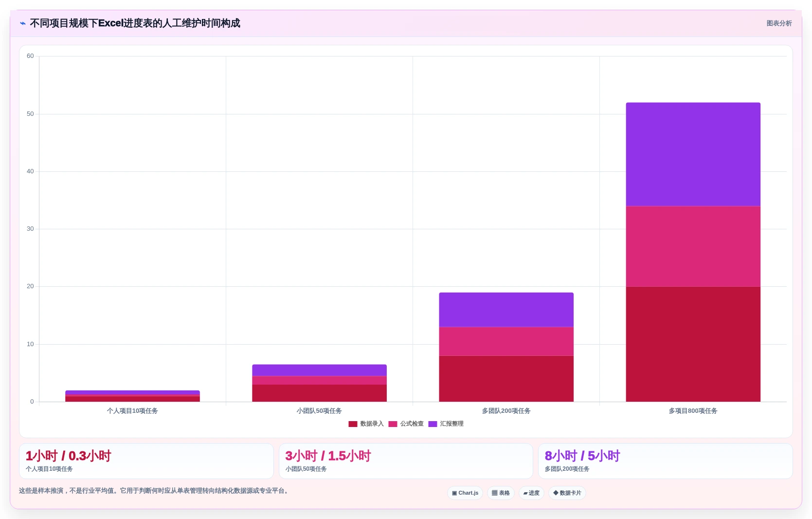Image resolution: width=812 pixels, height=519 pixels.
Task: Click the 数据卡片 tag chip
Action: tap(567, 493)
